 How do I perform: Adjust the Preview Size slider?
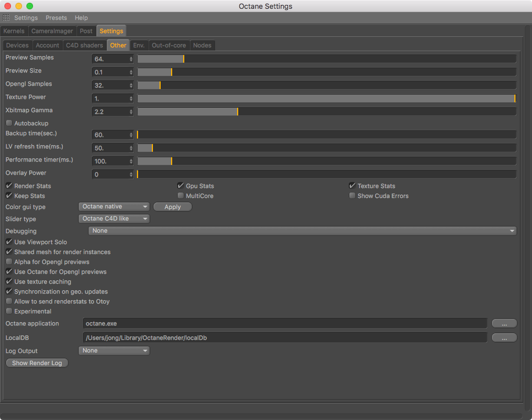pos(326,72)
